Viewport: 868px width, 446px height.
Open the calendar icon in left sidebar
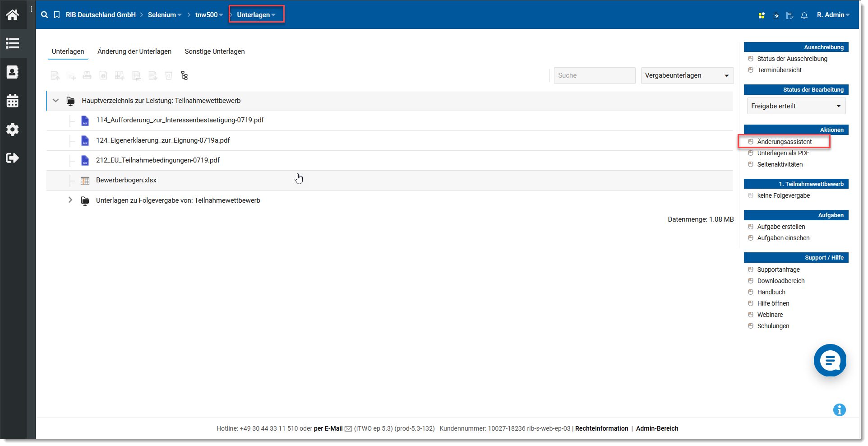click(13, 101)
